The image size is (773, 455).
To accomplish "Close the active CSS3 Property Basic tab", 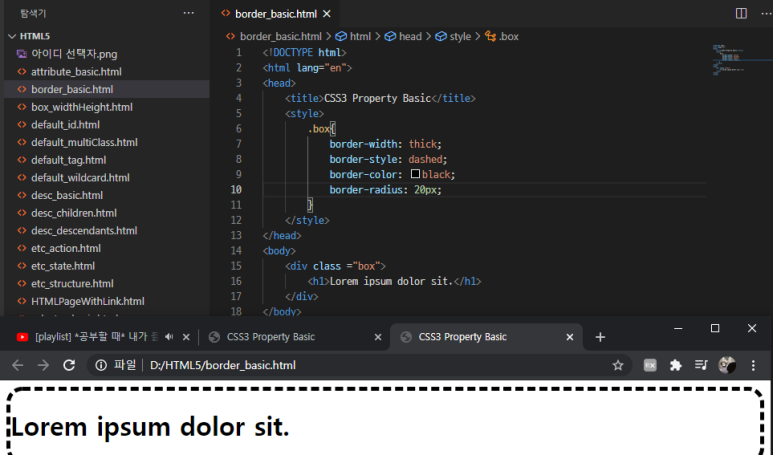I will click(x=569, y=337).
